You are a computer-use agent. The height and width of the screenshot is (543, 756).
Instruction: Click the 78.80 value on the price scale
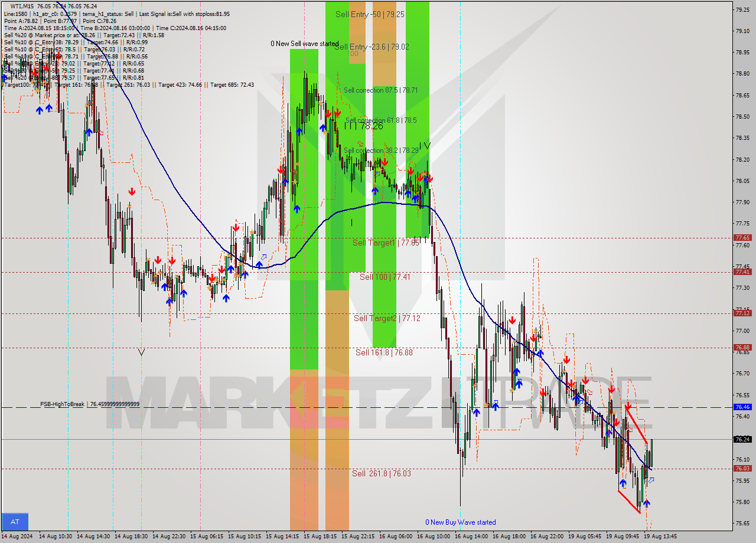742,74
